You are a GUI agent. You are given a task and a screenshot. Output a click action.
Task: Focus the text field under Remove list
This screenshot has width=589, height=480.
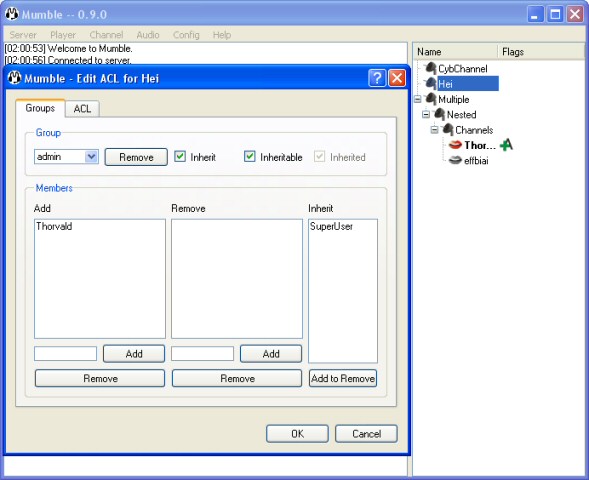tap(202, 353)
